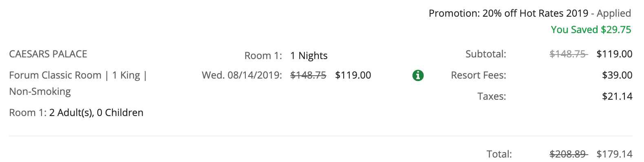Click the $119.00 subtotal amount
Viewport: 644px width, 162px height.
click(614, 54)
